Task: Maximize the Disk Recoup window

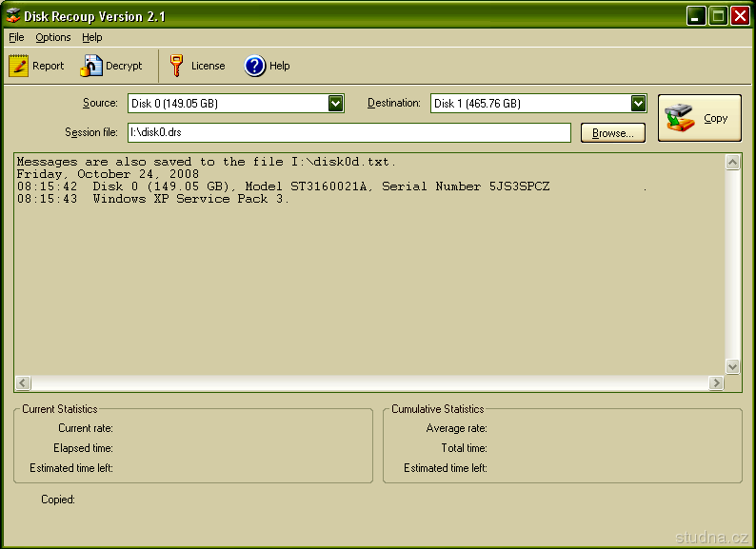Action: (717, 15)
